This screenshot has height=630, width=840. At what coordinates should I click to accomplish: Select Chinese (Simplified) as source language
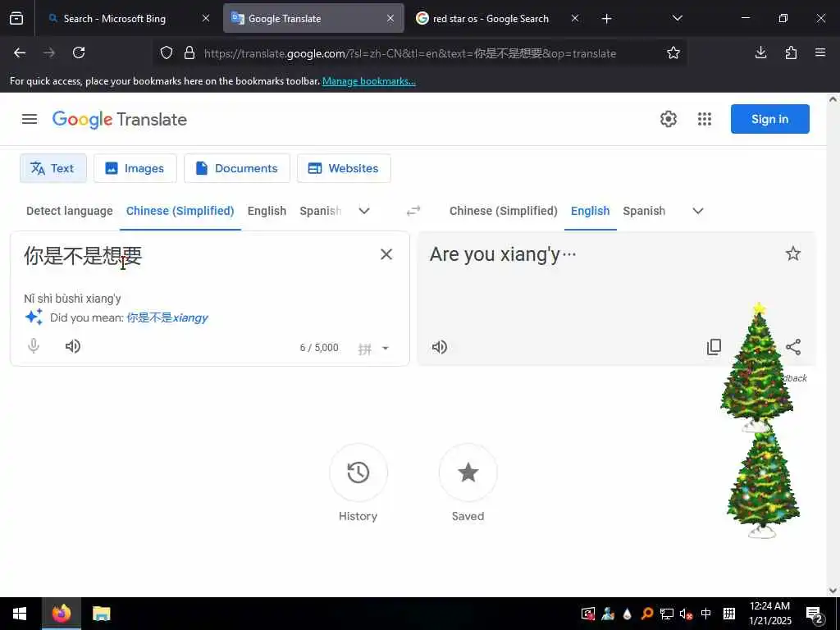point(180,211)
